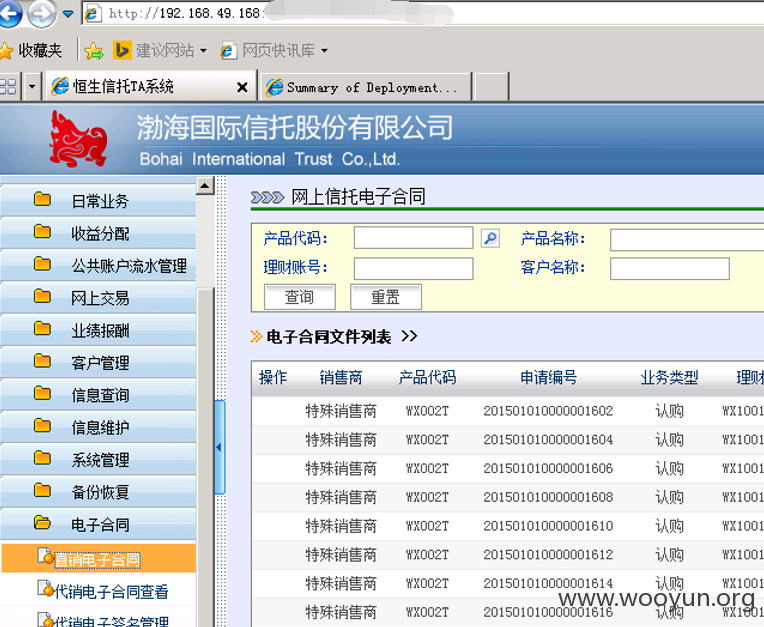Click the address bar URL field
This screenshot has height=627, width=764.
click(422, 14)
